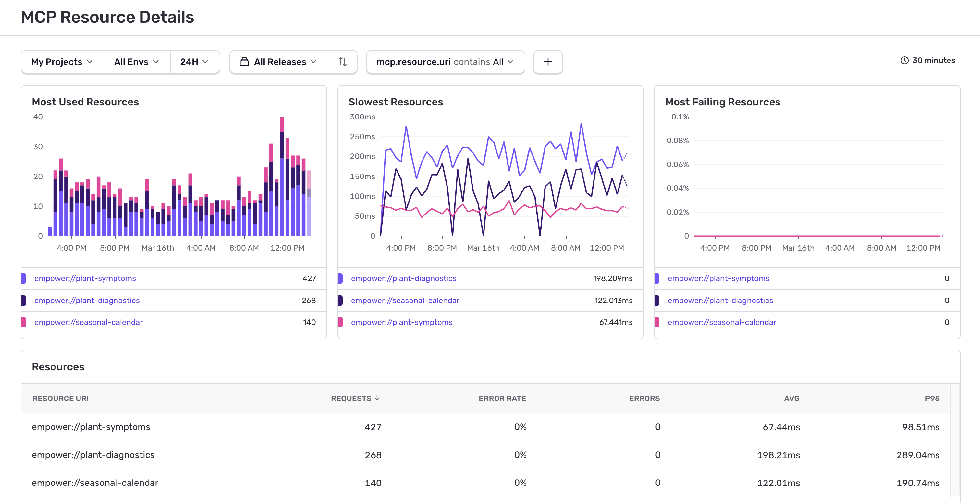Click the plus add filter button

point(548,62)
